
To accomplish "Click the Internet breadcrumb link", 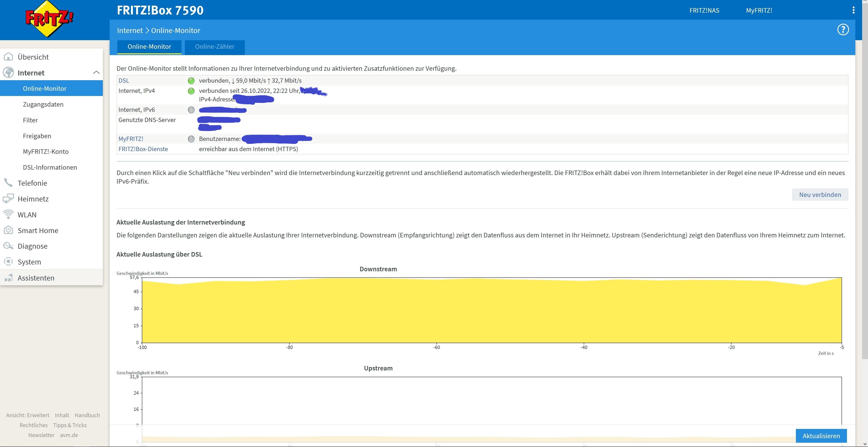I will (x=130, y=30).
